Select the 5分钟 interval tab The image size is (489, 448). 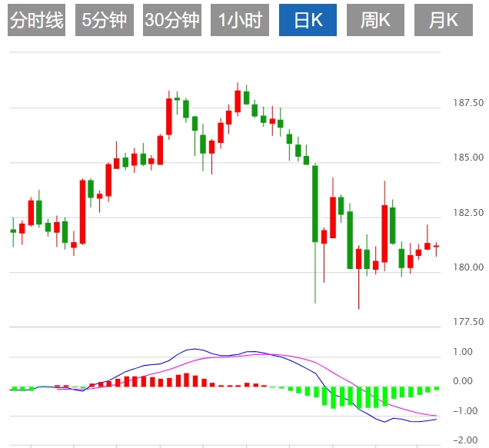(105, 20)
